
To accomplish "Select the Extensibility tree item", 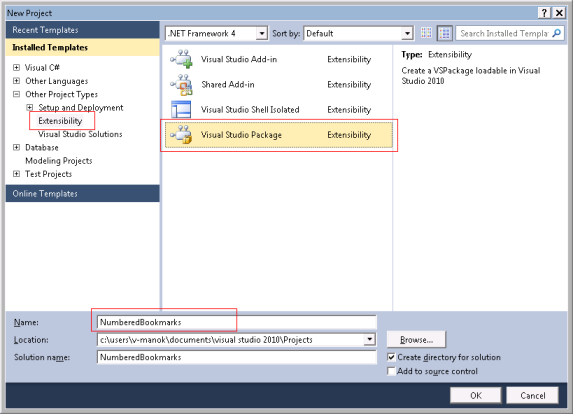I will 60,121.
